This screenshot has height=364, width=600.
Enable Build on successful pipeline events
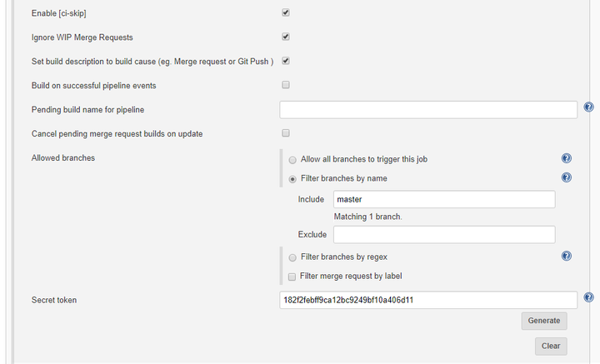click(x=286, y=85)
